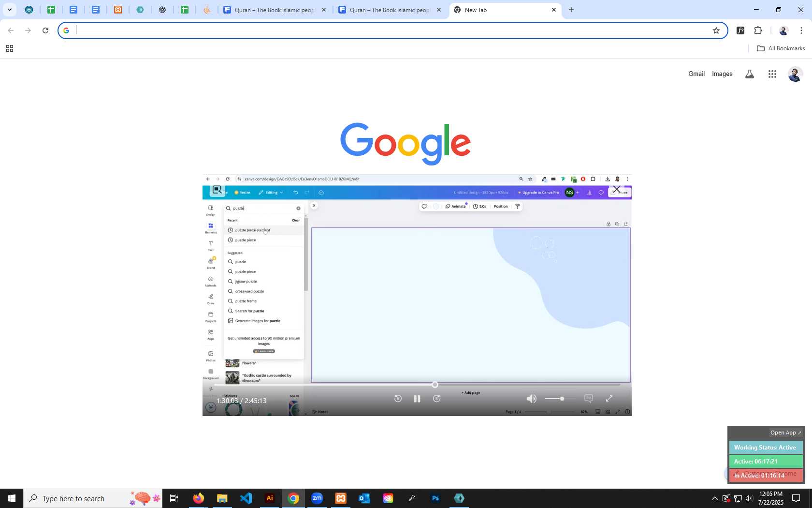Click the Active: 06:17:21 timer
812x508 pixels.
coord(766,462)
